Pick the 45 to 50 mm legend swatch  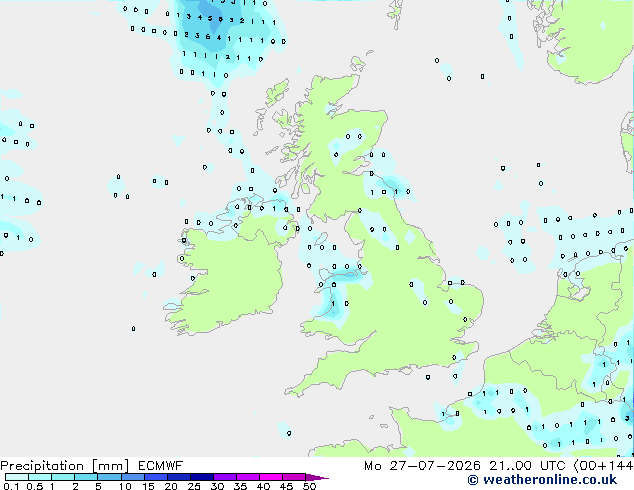click(294, 477)
